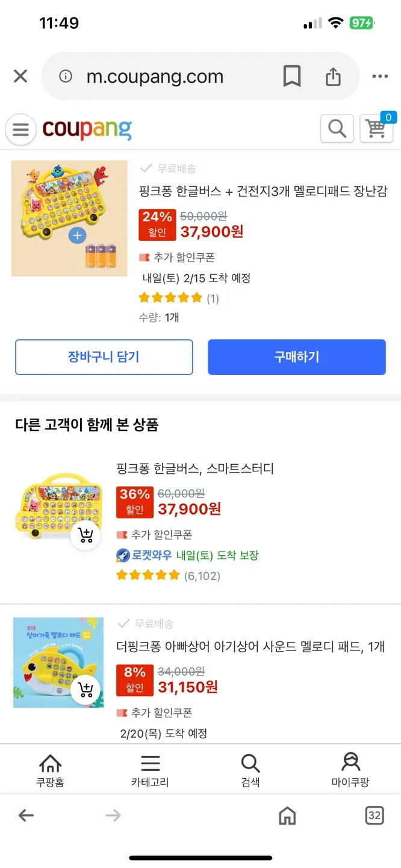This screenshot has width=401, height=868.
Task: Open the 핑크퐁 한글버스 건전지 product thumbnail
Action: [x=69, y=218]
